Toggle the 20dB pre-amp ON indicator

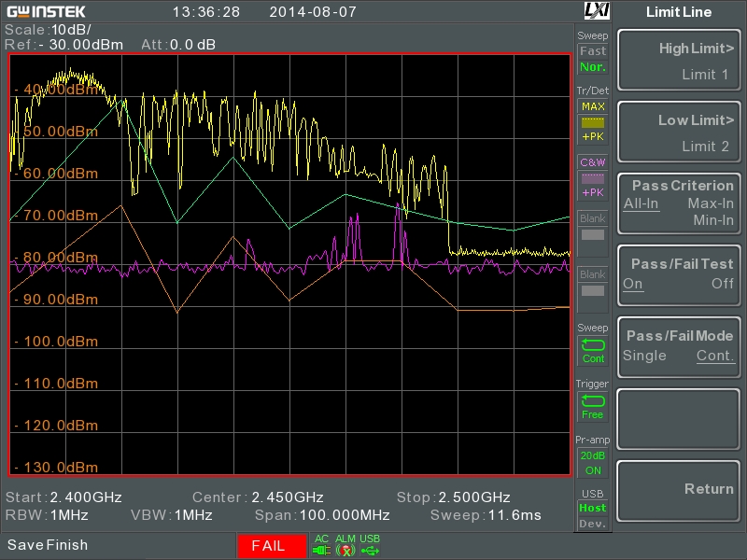(593, 463)
